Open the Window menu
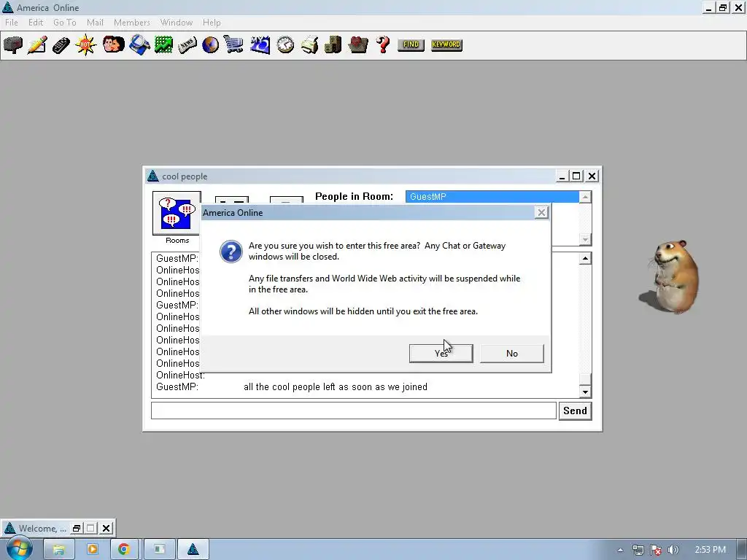This screenshot has width=747, height=560. coord(177,23)
